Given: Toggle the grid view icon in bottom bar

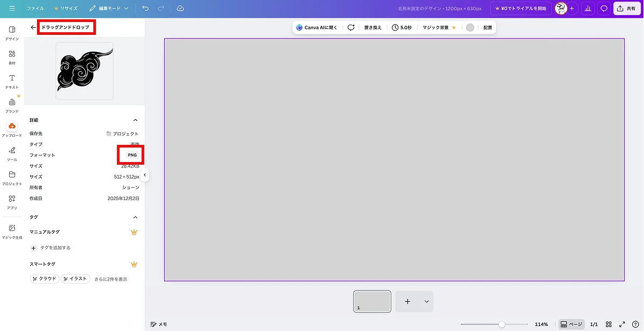Looking at the screenshot, I should pos(609,325).
